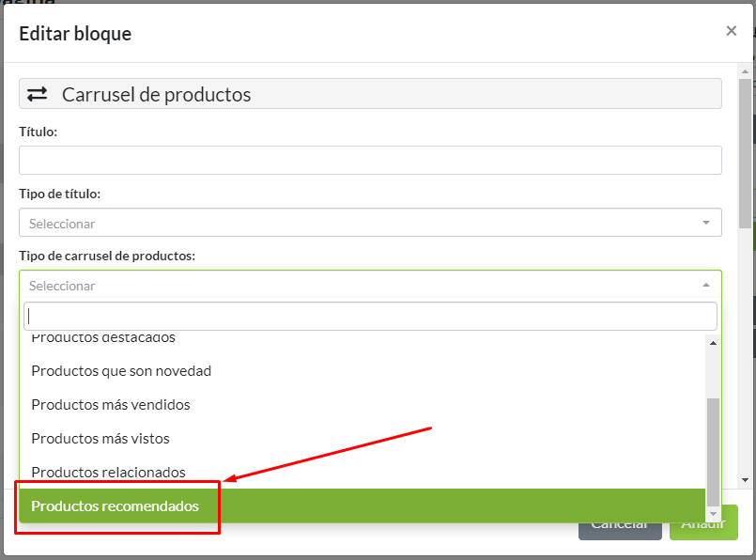The height and width of the screenshot is (560, 756).
Task: Focus the Título text field
Action: (370, 160)
